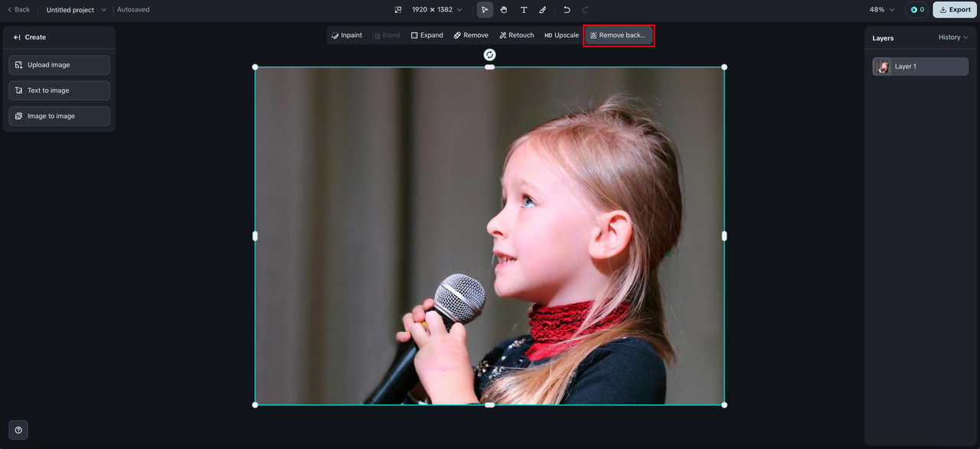Viewport: 980px width, 449px height.
Task: Select the Hand pan tool
Action: pos(504,10)
